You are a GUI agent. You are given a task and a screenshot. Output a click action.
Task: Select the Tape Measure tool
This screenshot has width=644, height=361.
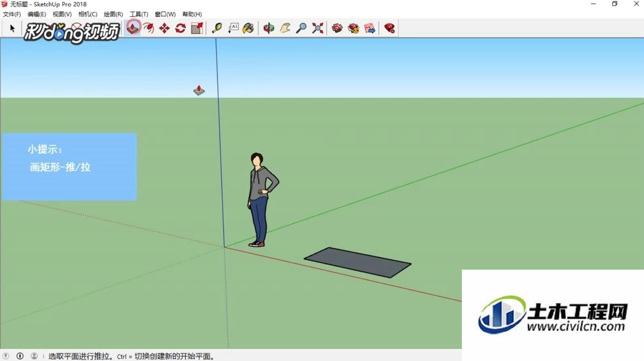pos(217,28)
